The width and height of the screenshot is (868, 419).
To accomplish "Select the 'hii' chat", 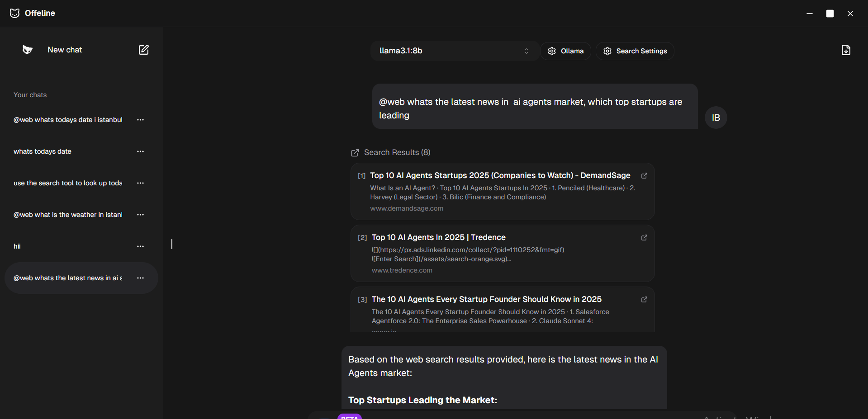I will (x=17, y=246).
